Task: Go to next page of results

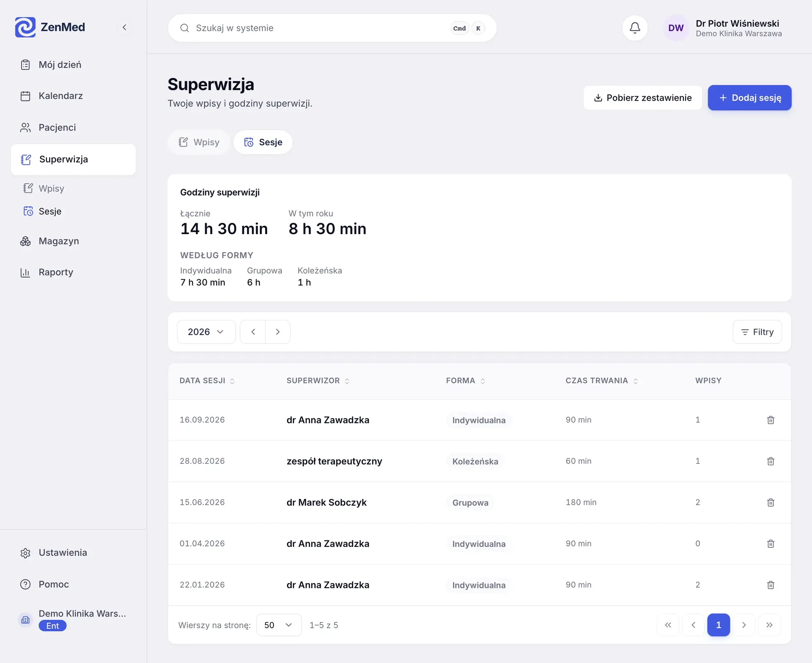Action: (x=744, y=625)
